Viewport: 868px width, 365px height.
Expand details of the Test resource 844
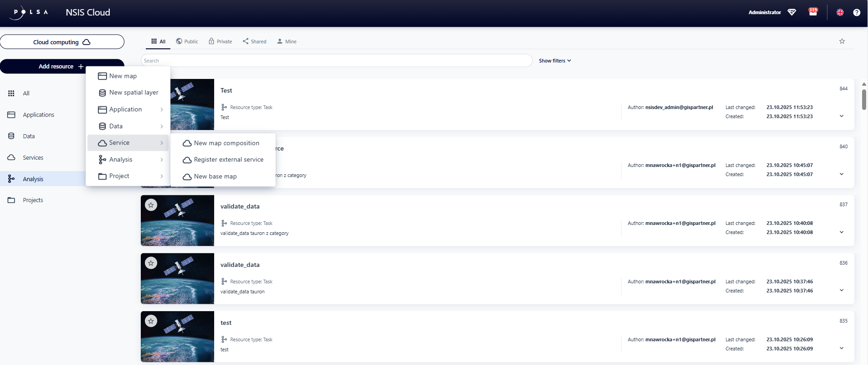(x=842, y=116)
